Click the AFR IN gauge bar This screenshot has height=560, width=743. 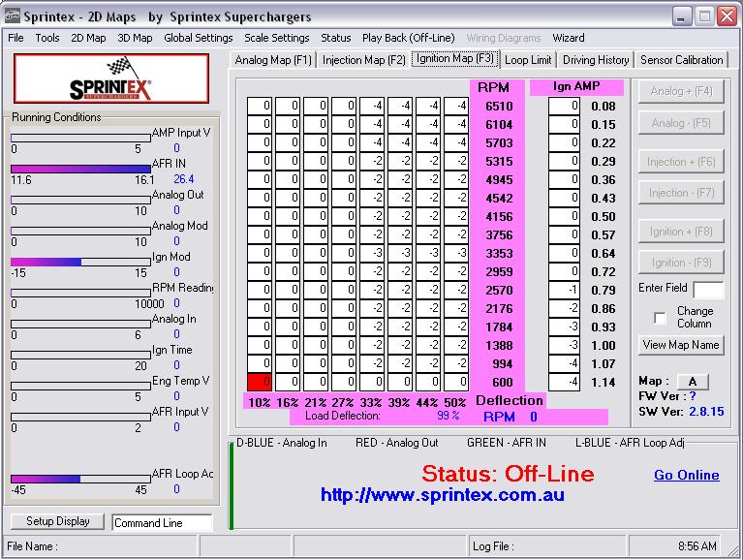tap(81, 169)
